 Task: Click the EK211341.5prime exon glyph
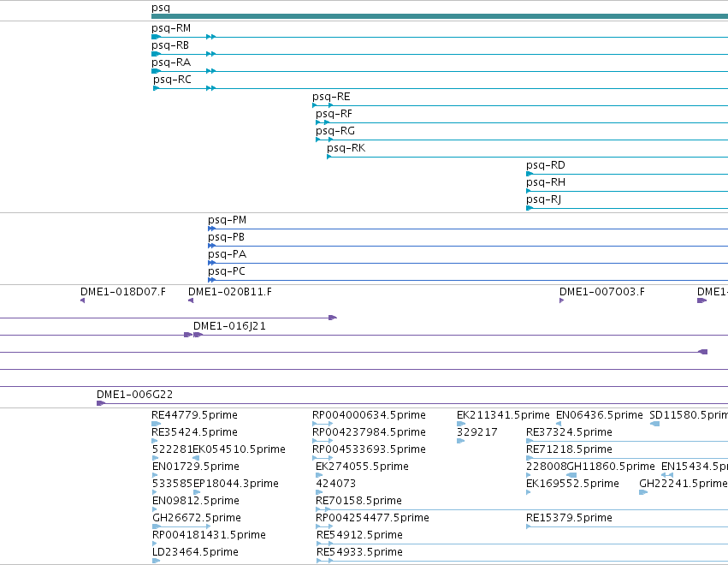(x=461, y=424)
